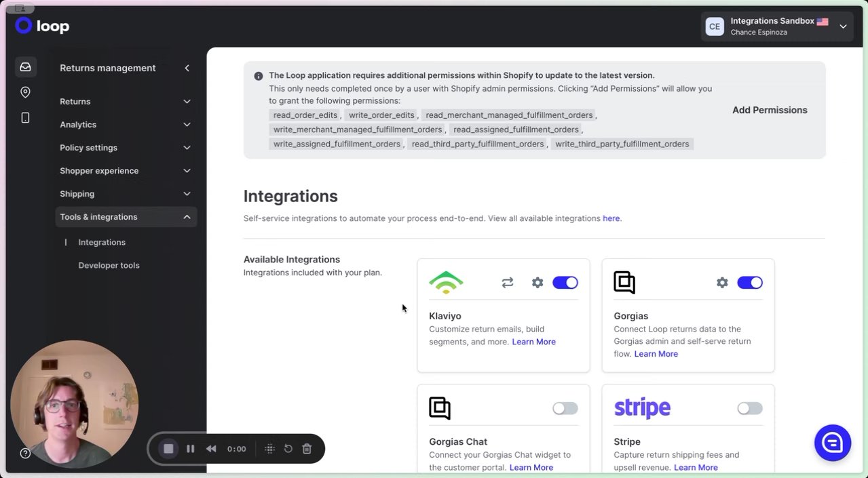Expand the Returns menu section
This screenshot has height=478, width=868.
tap(126, 102)
